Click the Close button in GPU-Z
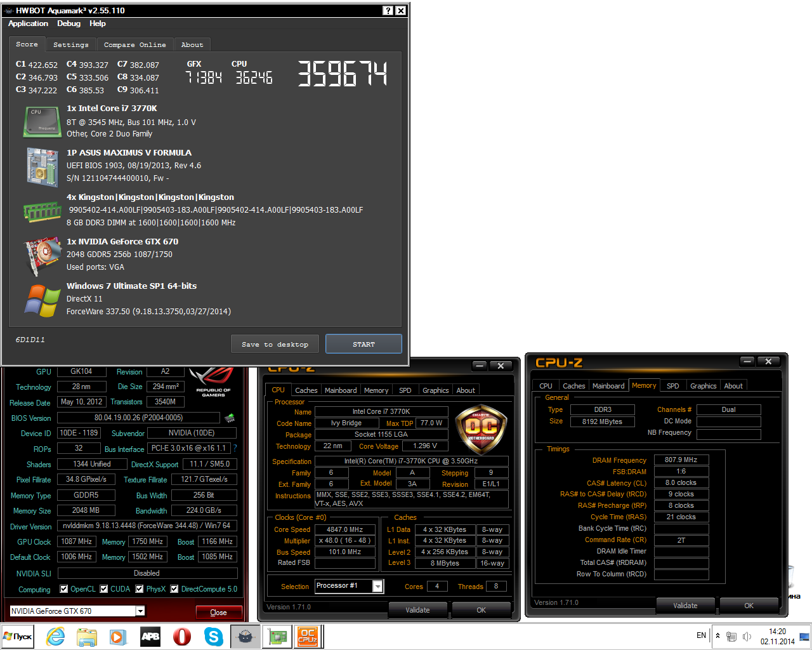 pyautogui.click(x=218, y=613)
